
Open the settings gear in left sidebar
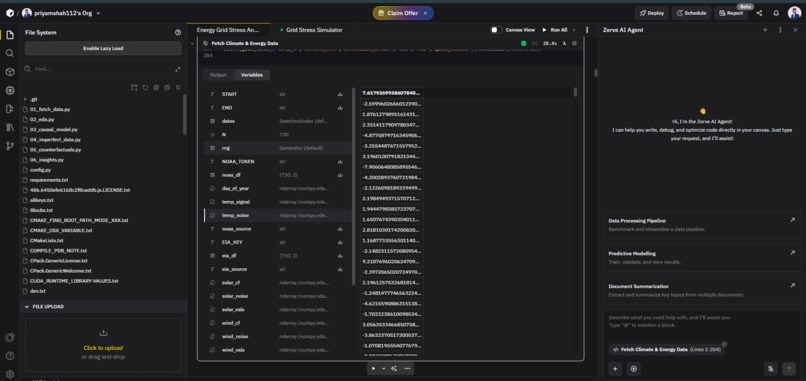click(10, 374)
